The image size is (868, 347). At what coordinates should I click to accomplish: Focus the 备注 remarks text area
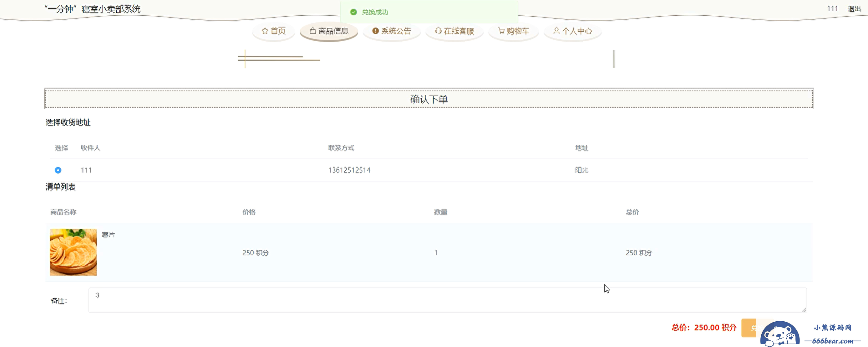(448, 300)
